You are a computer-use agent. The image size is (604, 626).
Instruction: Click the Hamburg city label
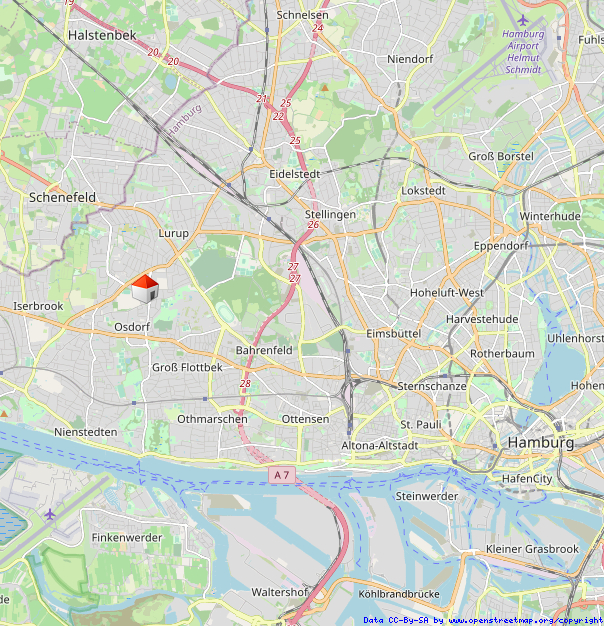coord(541,442)
